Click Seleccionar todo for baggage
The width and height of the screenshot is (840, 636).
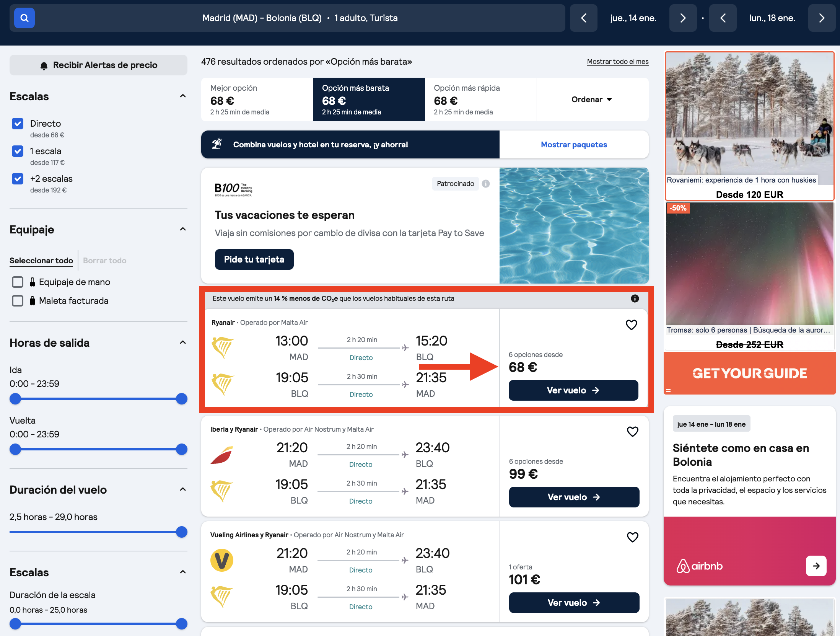[x=41, y=261]
